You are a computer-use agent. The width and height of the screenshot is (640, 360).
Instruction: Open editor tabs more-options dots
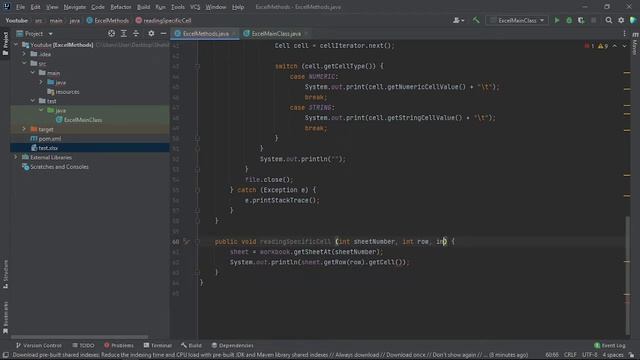[624, 33]
